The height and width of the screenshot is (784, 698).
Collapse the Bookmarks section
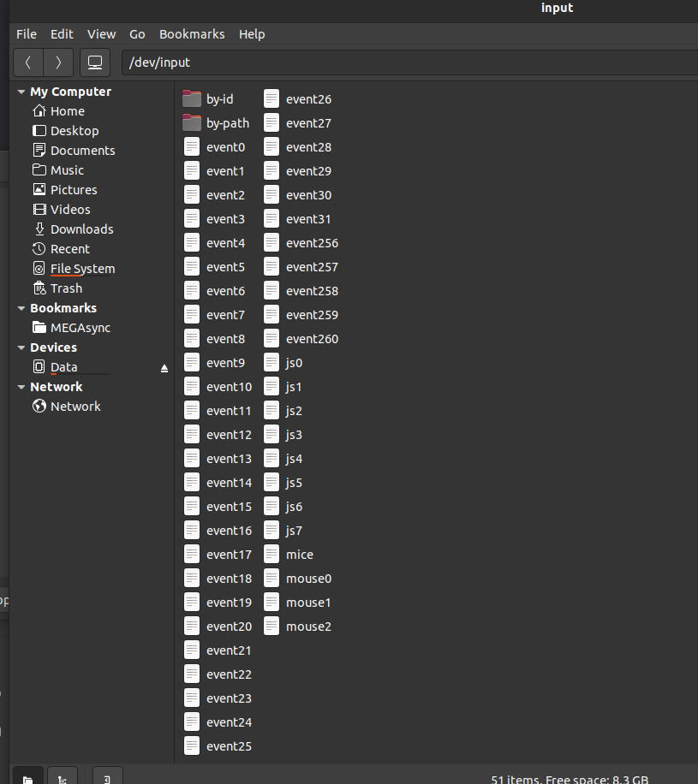tap(21, 308)
